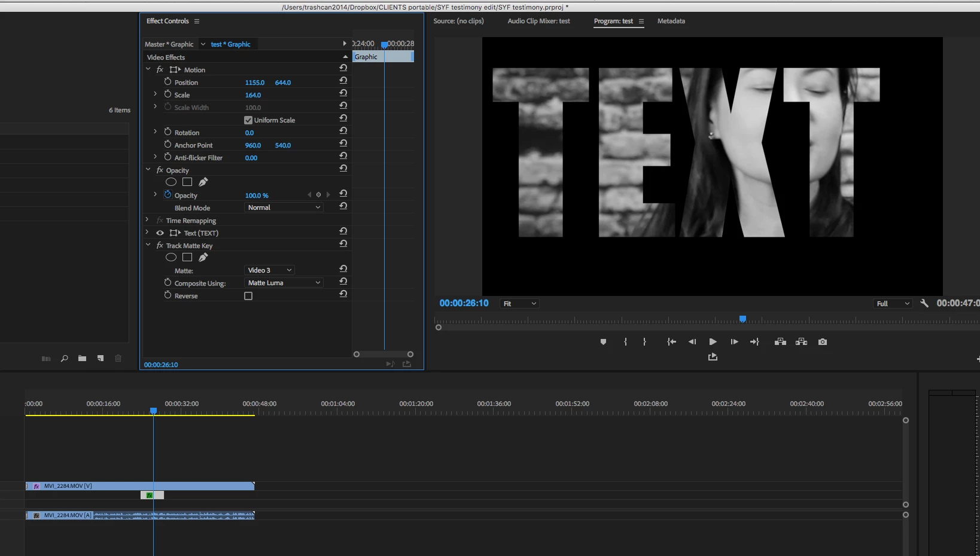This screenshot has width=980, height=556.
Task: Select the MVI_2284.MOV [A] audio clip
Action: coord(140,515)
